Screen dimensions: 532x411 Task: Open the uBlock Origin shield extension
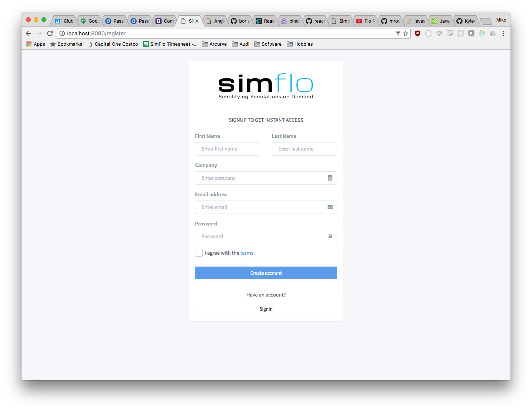pos(418,33)
